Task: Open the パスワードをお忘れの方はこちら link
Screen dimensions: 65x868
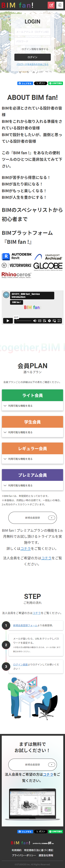Action: click(33, 64)
